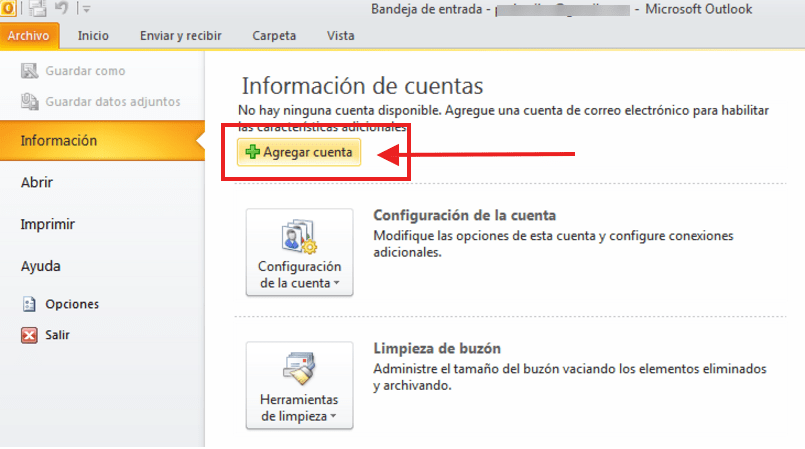Choose Guardar como menu entry
Screen dimensions: 805x449
(85, 71)
